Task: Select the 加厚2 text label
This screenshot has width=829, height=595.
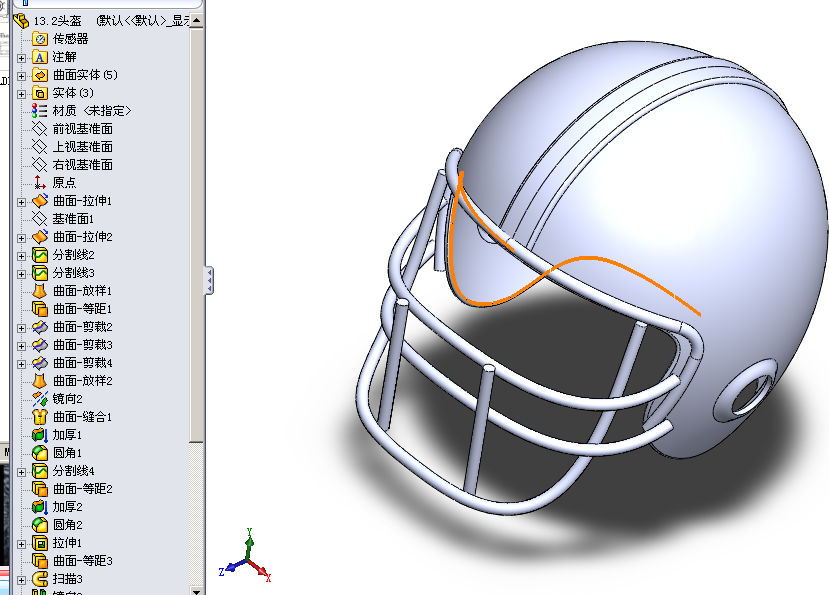Action: coord(68,507)
